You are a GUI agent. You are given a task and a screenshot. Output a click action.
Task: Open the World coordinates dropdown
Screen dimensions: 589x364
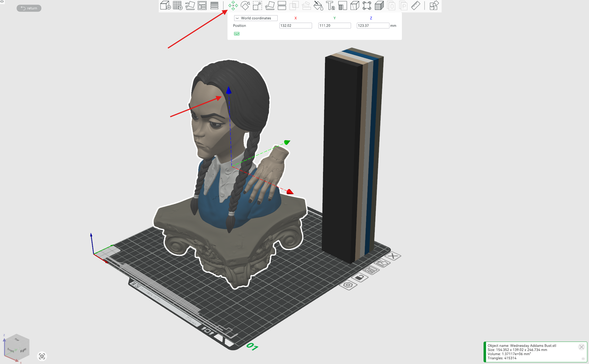pyautogui.click(x=256, y=18)
